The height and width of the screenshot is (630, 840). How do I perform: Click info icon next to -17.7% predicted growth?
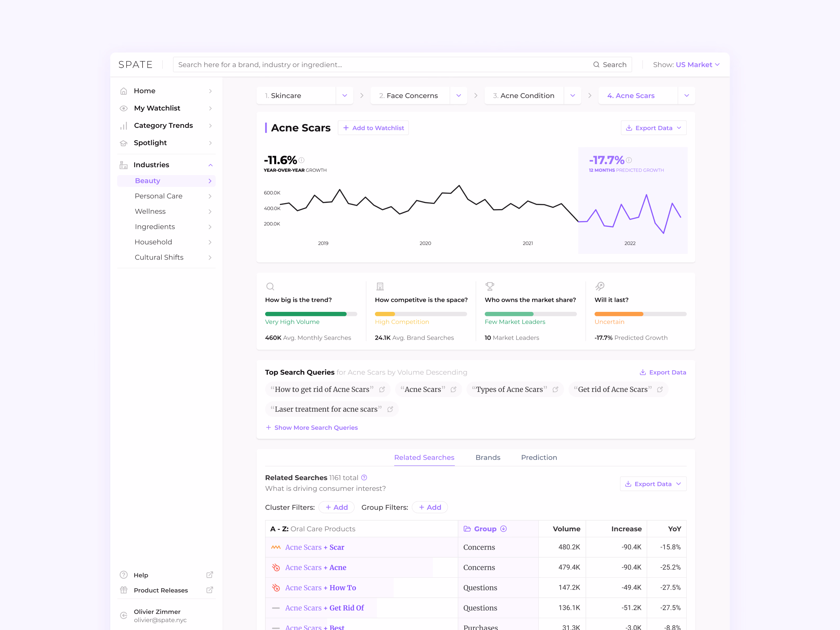tap(629, 160)
